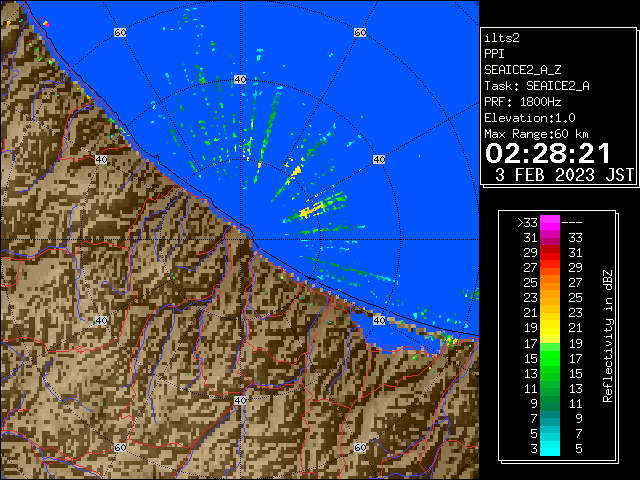Click the "Max Range:60 km" line
This screenshot has height=480, width=640.
point(536,134)
